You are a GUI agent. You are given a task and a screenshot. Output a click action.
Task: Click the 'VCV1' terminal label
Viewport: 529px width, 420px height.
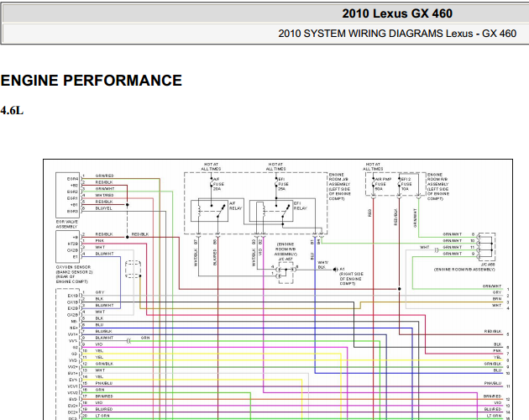(73, 386)
